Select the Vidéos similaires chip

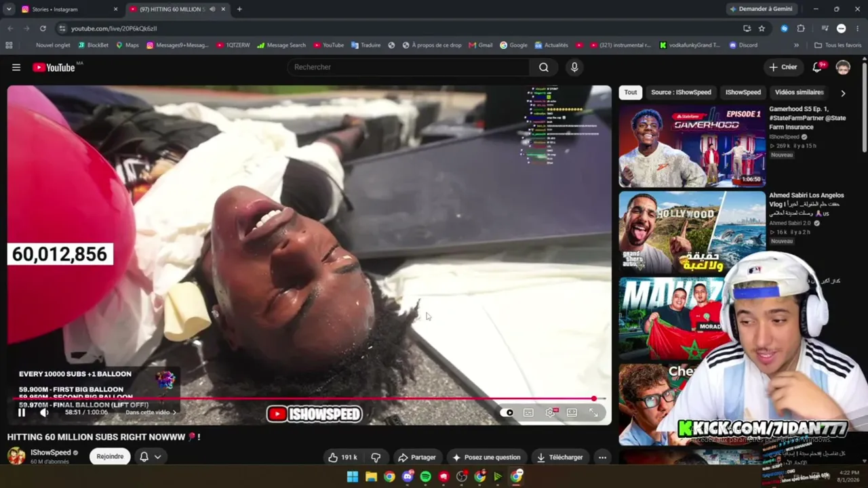coord(799,92)
